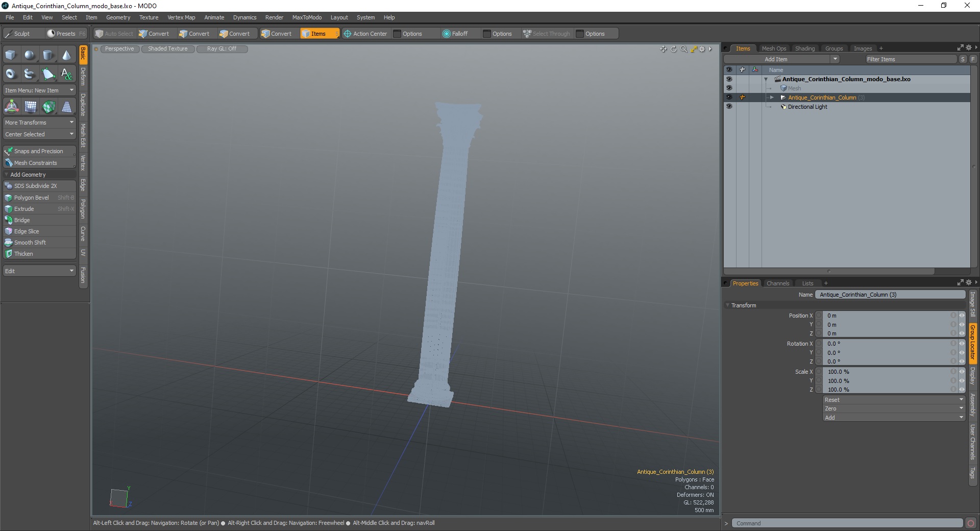
Task: Click the Filter Items field
Action: pos(911,59)
